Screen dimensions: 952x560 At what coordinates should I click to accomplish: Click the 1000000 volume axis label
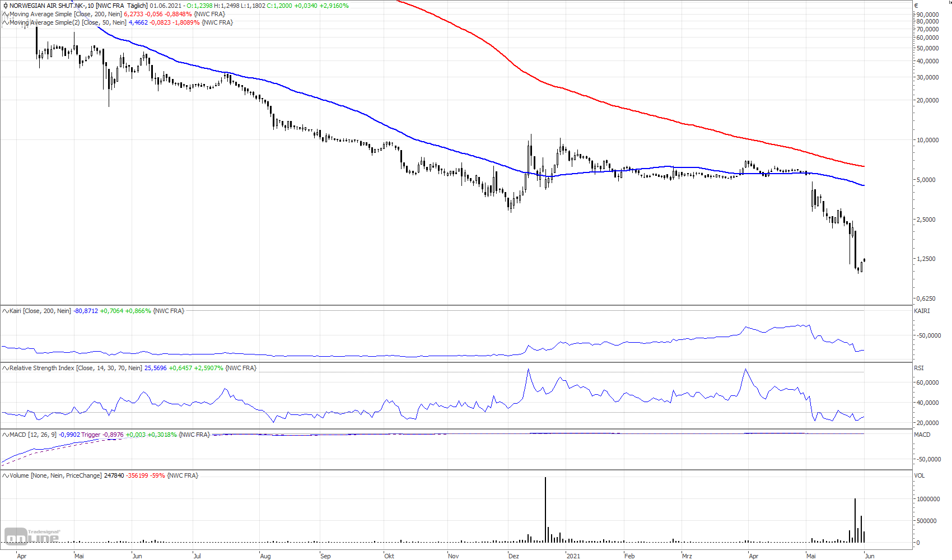coord(928,499)
